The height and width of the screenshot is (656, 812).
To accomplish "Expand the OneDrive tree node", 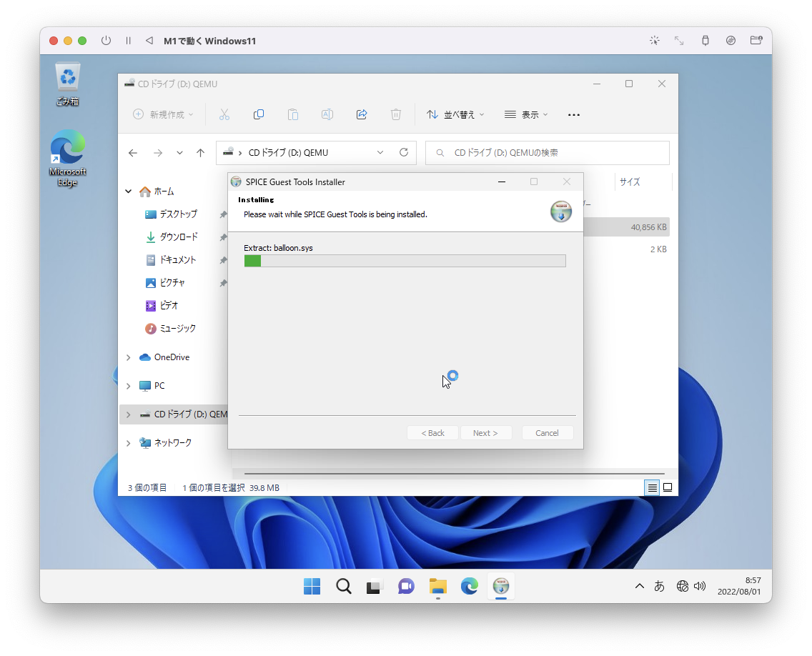I will pyautogui.click(x=129, y=357).
